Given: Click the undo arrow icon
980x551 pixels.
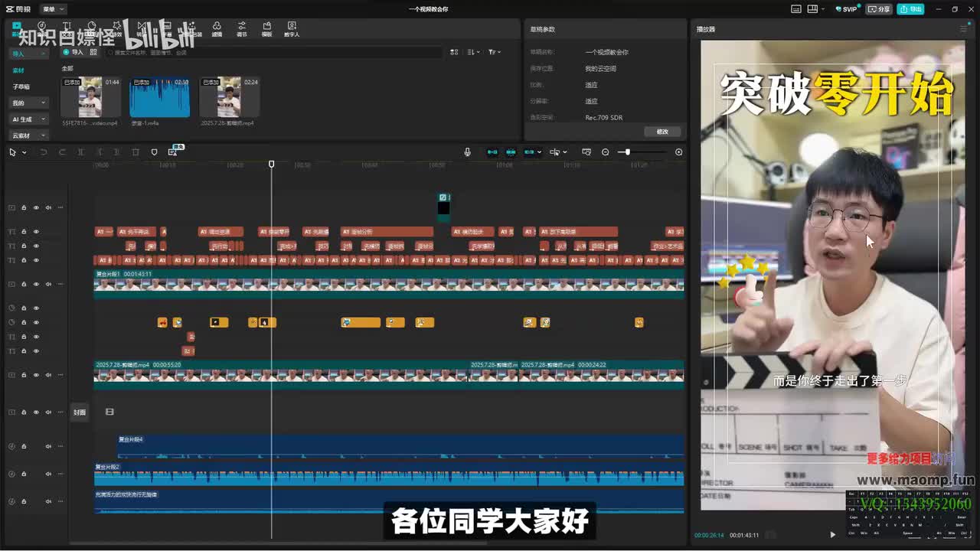Looking at the screenshot, I should pos(44,152).
